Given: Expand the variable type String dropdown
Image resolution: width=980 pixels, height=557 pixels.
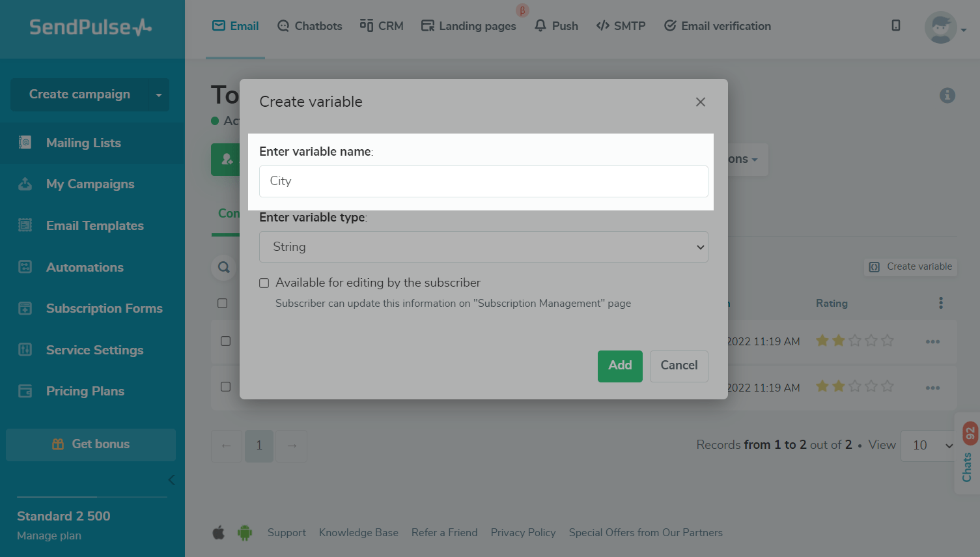Looking at the screenshot, I should [x=483, y=247].
